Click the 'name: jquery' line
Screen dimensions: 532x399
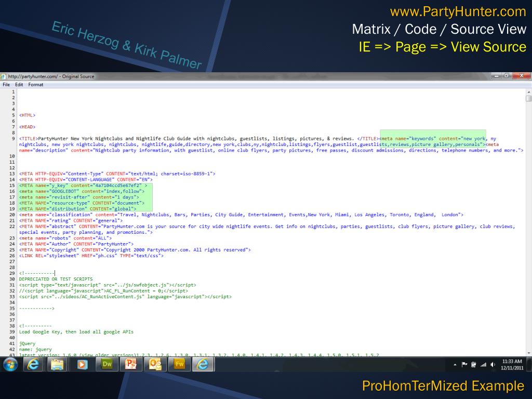(35, 350)
